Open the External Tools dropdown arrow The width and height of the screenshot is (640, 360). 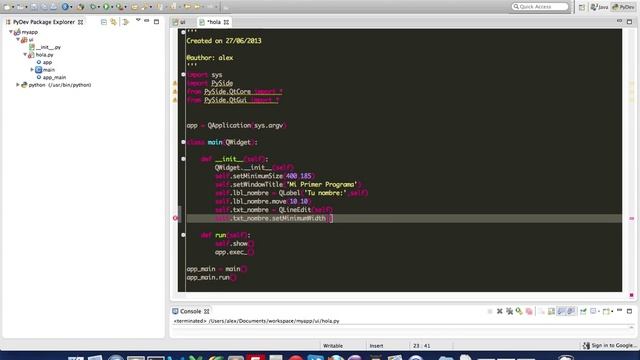(125, 7)
